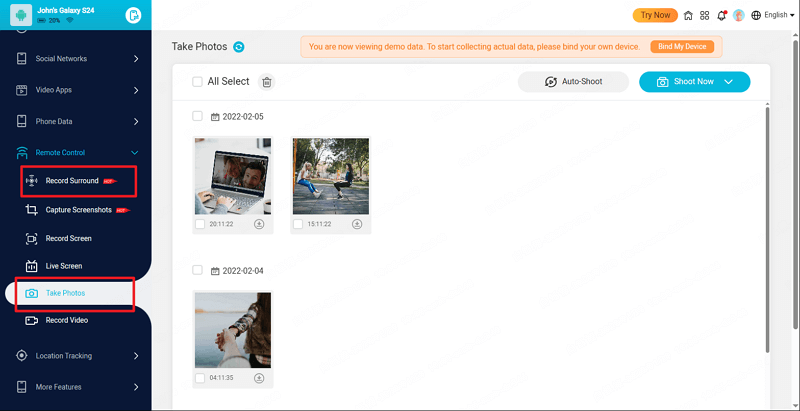
Task: Click the Record Surround icon
Action: click(32, 181)
